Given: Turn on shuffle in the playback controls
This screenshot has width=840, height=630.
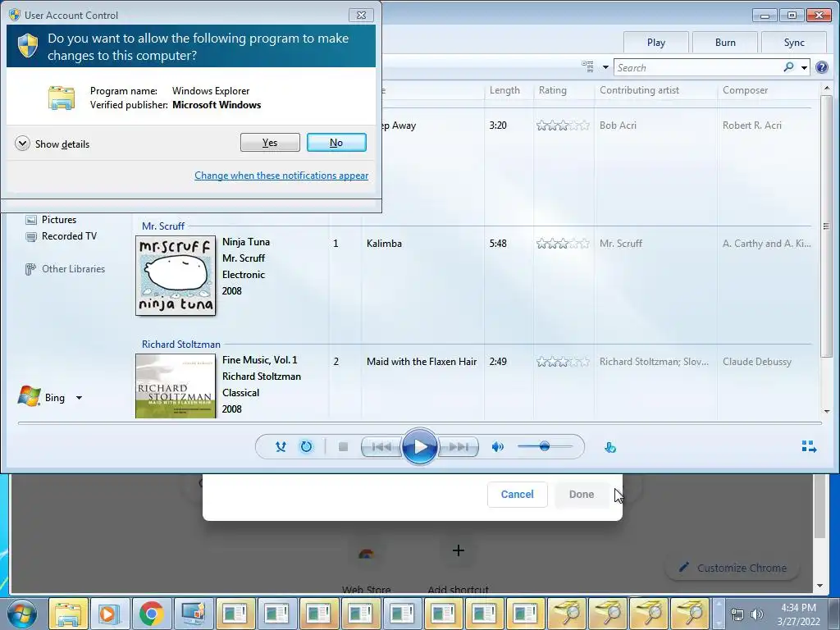Looking at the screenshot, I should coord(281,446).
